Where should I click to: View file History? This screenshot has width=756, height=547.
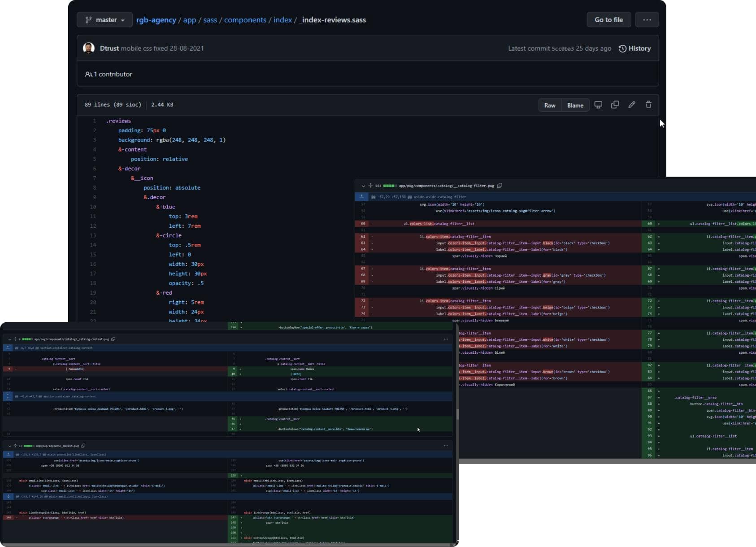pyautogui.click(x=634, y=48)
